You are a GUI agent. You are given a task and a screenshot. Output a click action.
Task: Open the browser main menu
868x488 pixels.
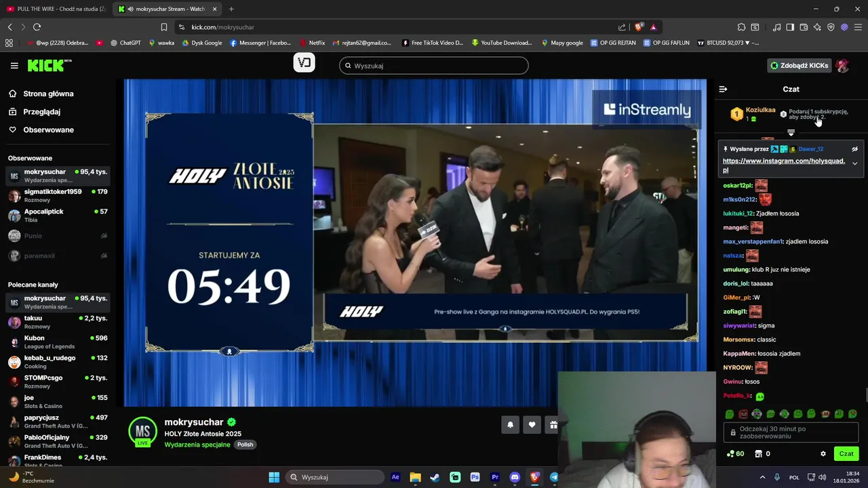(x=858, y=27)
